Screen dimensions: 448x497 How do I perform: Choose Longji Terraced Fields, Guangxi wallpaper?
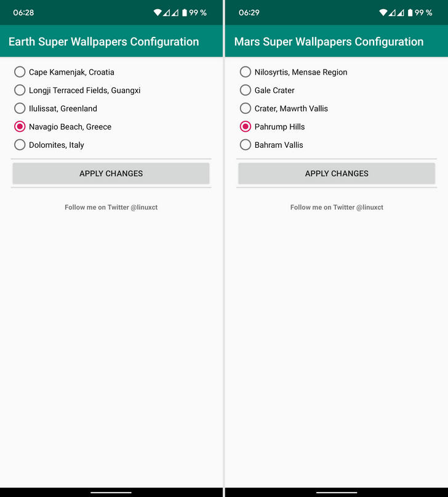pyautogui.click(x=78, y=91)
